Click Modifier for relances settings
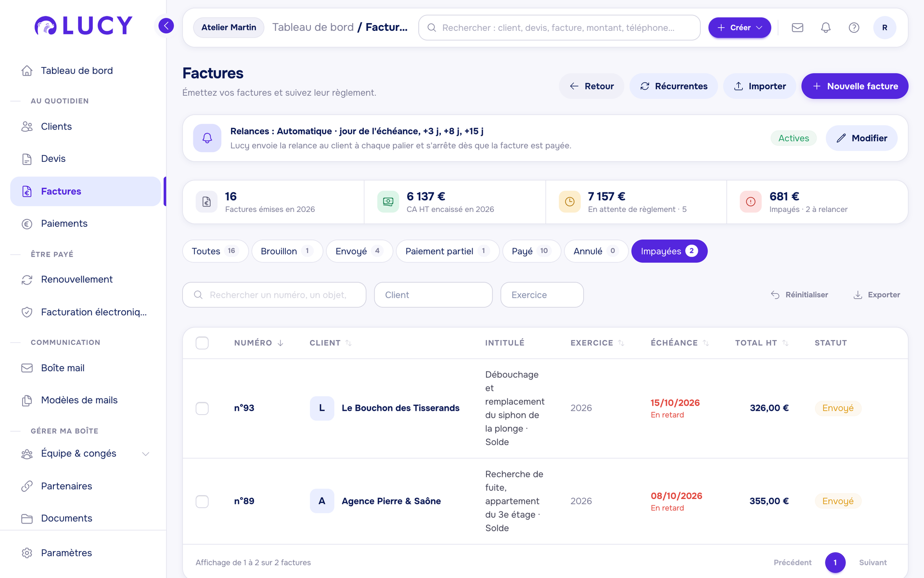This screenshot has width=924, height=578. coord(861,138)
